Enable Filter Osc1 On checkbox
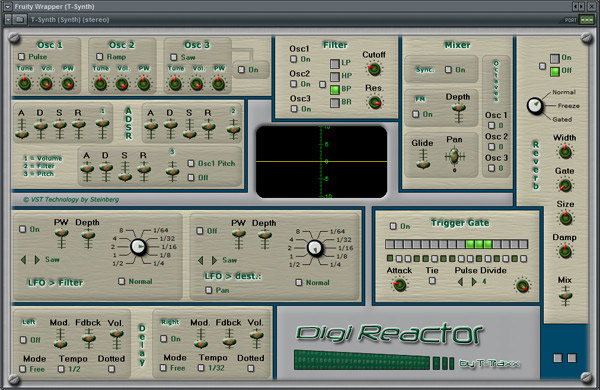Screen dimensions: 600x390 pos(293,59)
